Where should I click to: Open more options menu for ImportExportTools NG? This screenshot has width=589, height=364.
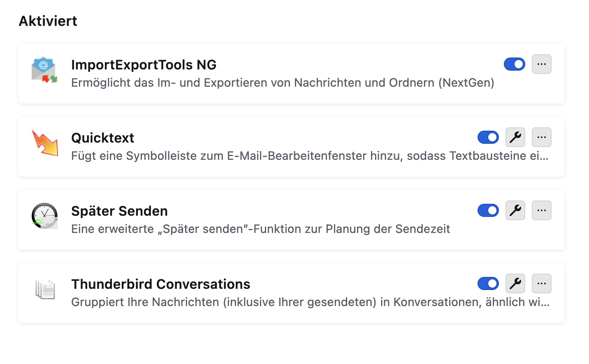[541, 64]
